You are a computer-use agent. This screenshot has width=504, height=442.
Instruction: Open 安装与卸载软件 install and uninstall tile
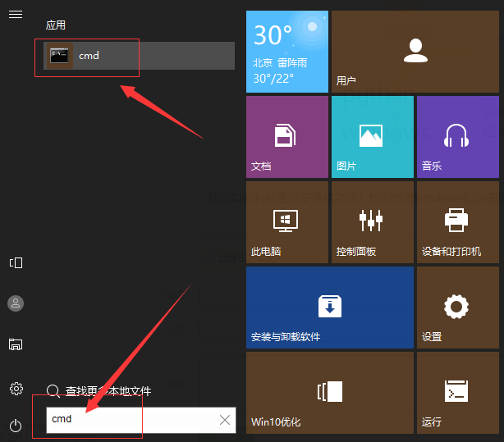click(x=329, y=307)
